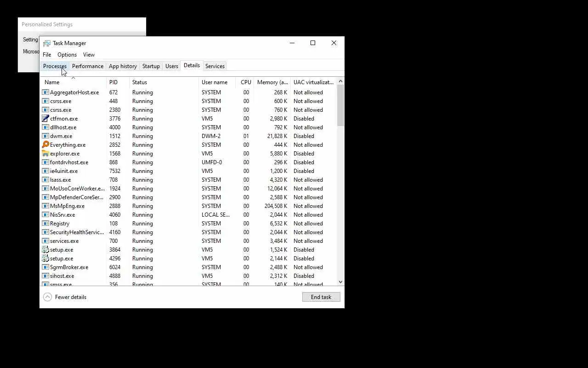This screenshot has width=588, height=368.
Task: Switch to the Performance tab
Action: [x=88, y=66]
